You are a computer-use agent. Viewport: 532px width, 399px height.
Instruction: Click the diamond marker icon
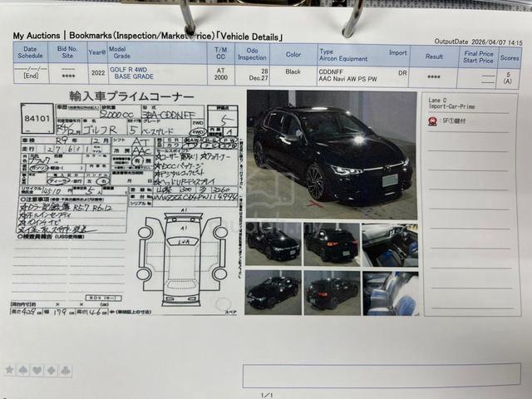point(51,370)
